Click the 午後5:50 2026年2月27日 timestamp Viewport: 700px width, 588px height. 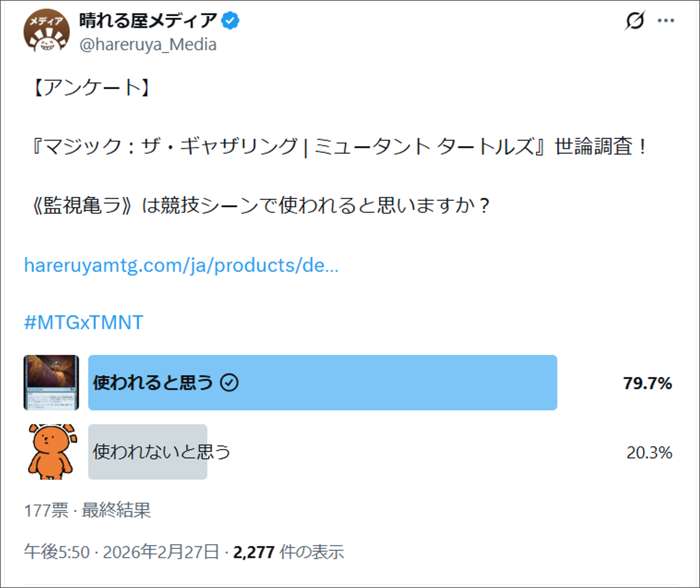pyautogui.click(x=121, y=552)
